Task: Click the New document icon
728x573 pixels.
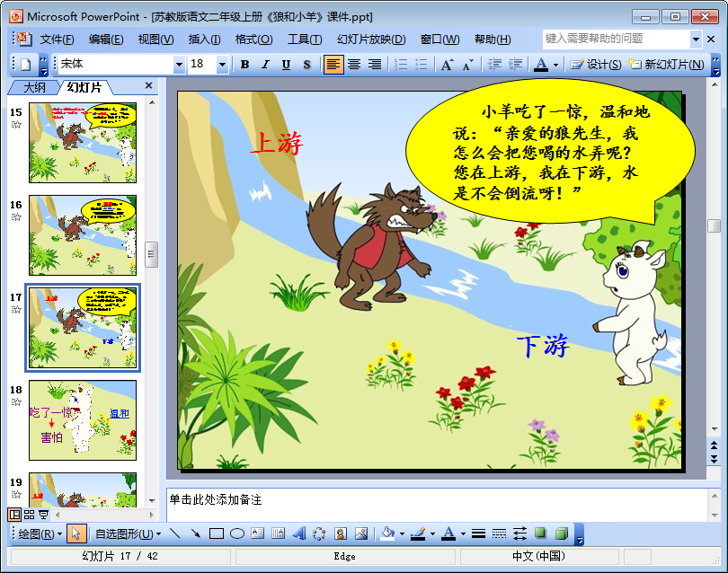Action: tap(26, 65)
